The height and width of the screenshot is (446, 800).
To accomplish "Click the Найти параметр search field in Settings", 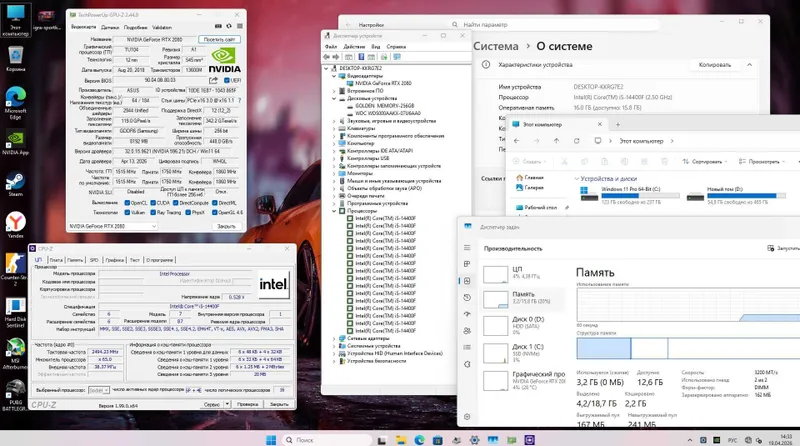I will 554,24.
